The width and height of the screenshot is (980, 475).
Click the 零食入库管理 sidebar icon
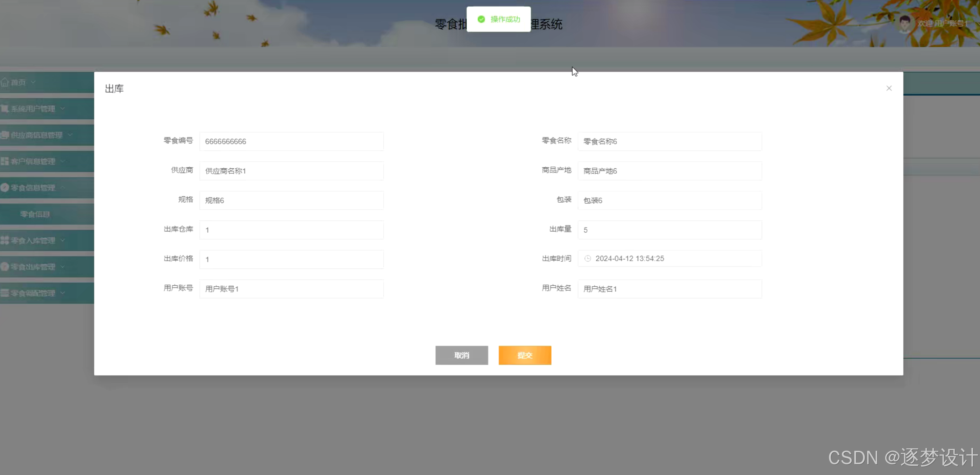[5, 240]
